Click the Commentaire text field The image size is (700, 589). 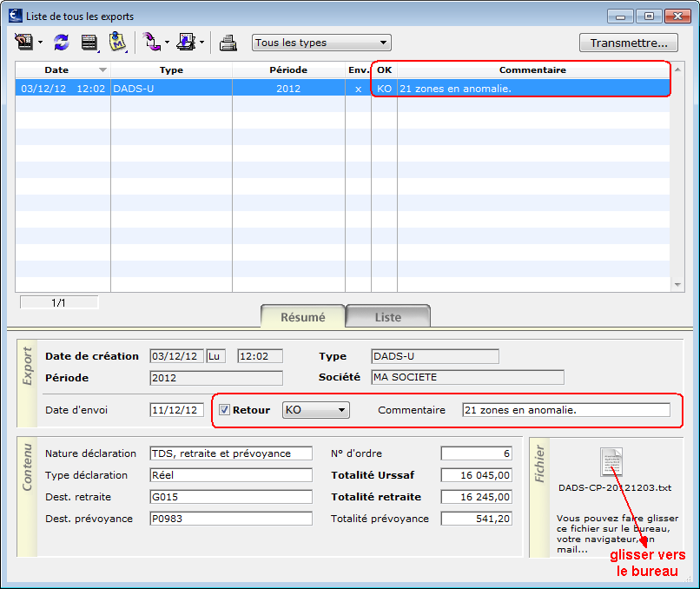[x=566, y=410]
